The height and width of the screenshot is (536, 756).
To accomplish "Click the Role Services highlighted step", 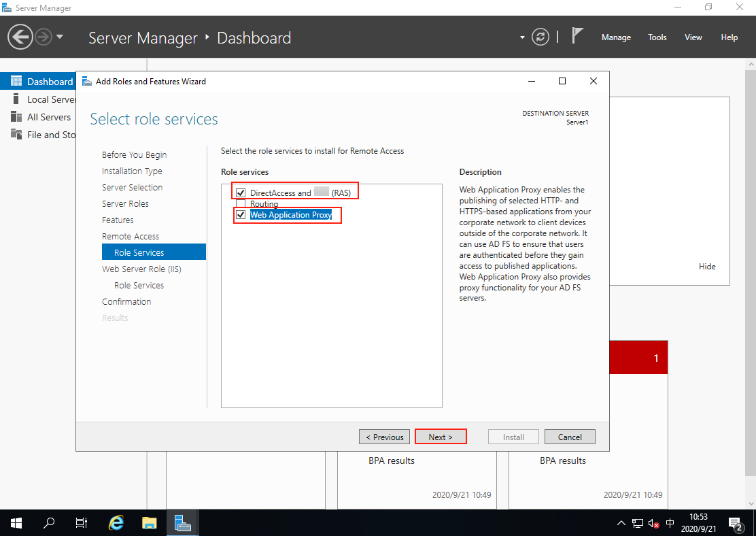I will (x=154, y=252).
